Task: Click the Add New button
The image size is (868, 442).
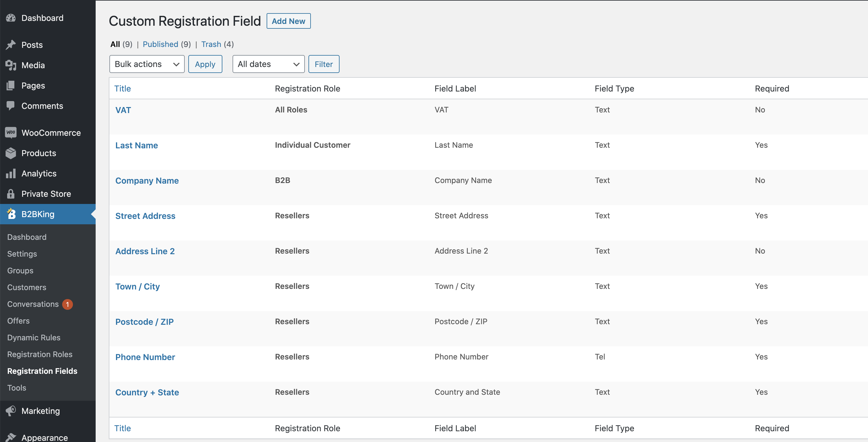Action: (288, 21)
